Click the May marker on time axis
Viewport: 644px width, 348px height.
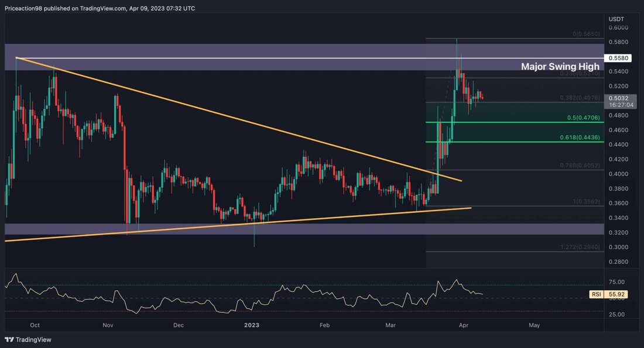pos(533,324)
